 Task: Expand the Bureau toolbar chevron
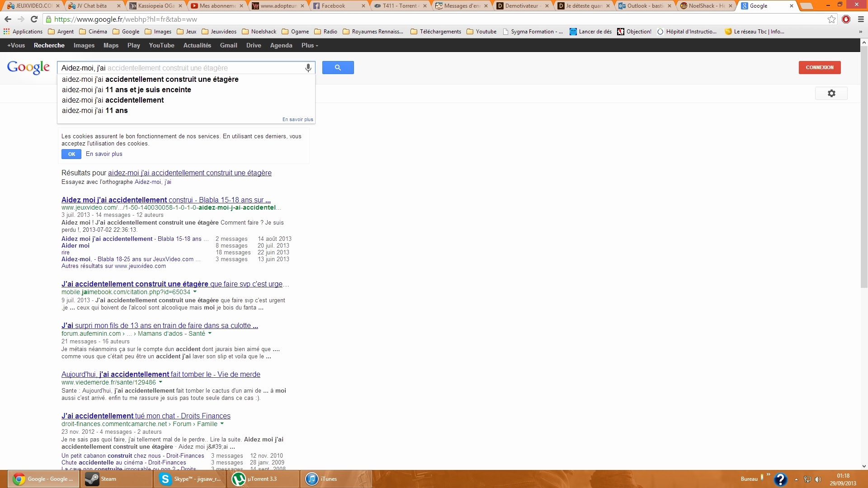[x=768, y=474]
